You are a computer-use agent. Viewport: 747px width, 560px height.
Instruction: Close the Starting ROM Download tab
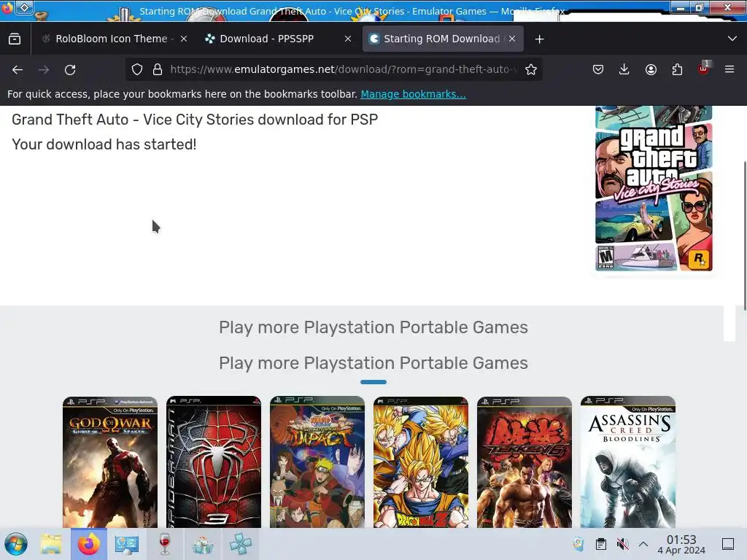pyautogui.click(x=512, y=39)
